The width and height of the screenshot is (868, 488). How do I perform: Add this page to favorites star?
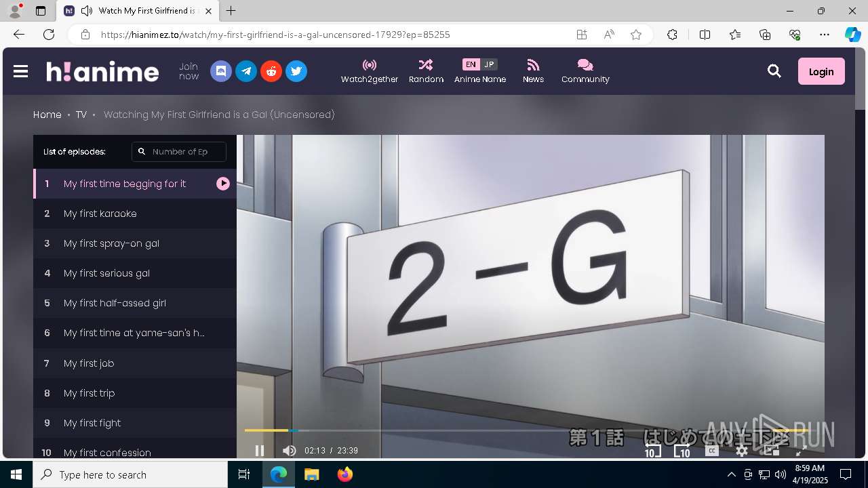tap(636, 35)
